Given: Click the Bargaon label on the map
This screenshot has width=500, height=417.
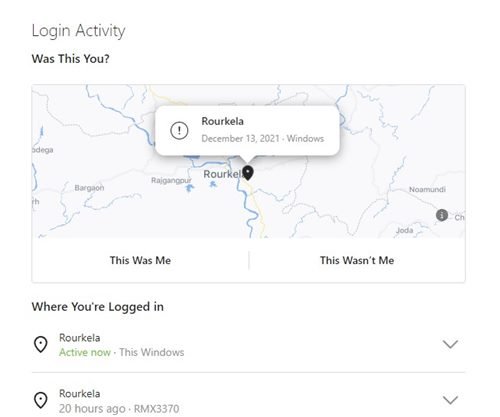Looking at the screenshot, I should pos(89,188).
